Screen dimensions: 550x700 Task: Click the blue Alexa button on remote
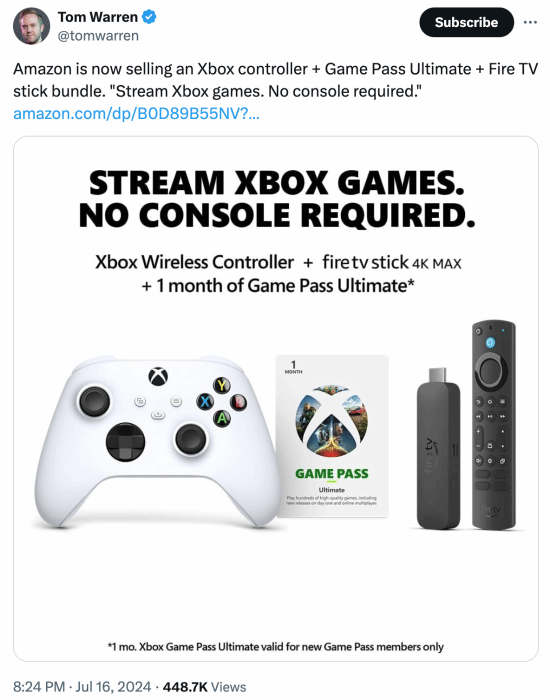pyautogui.click(x=490, y=342)
